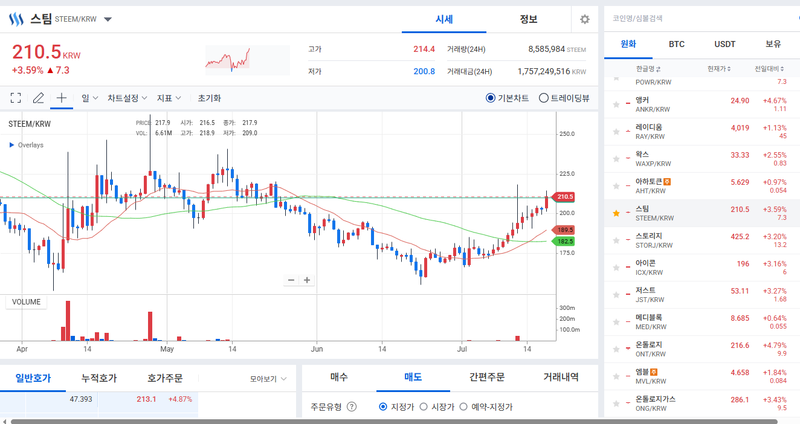
Task: Switch to the 정보 tab
Action: (x=528, y=19)
